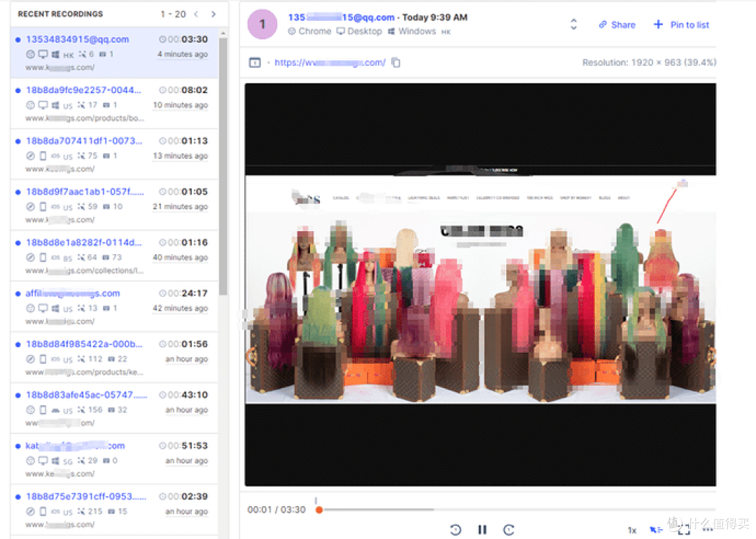This screenshot has width=756, height=539.
Task: Click the session navigation chevrons near Share
Action: 573,24
